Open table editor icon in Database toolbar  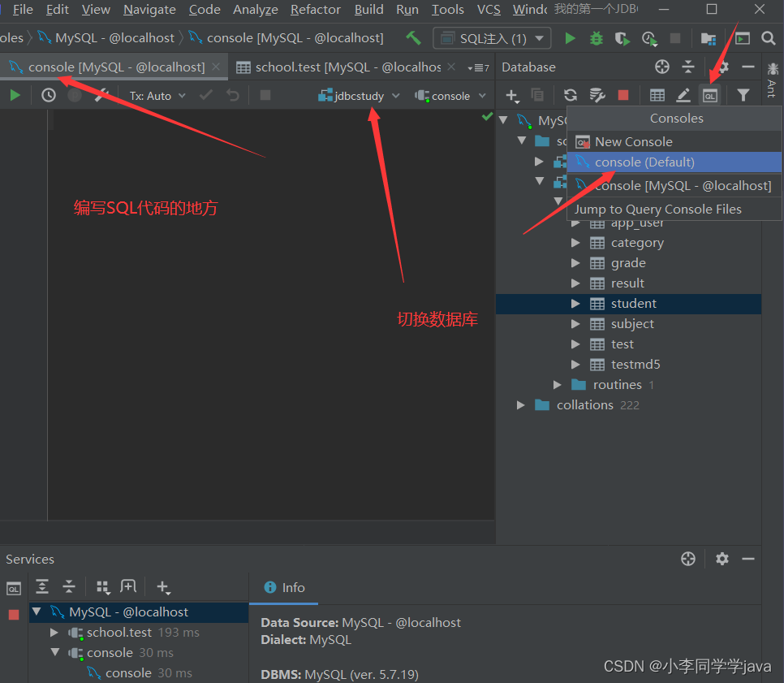[657, 95]
